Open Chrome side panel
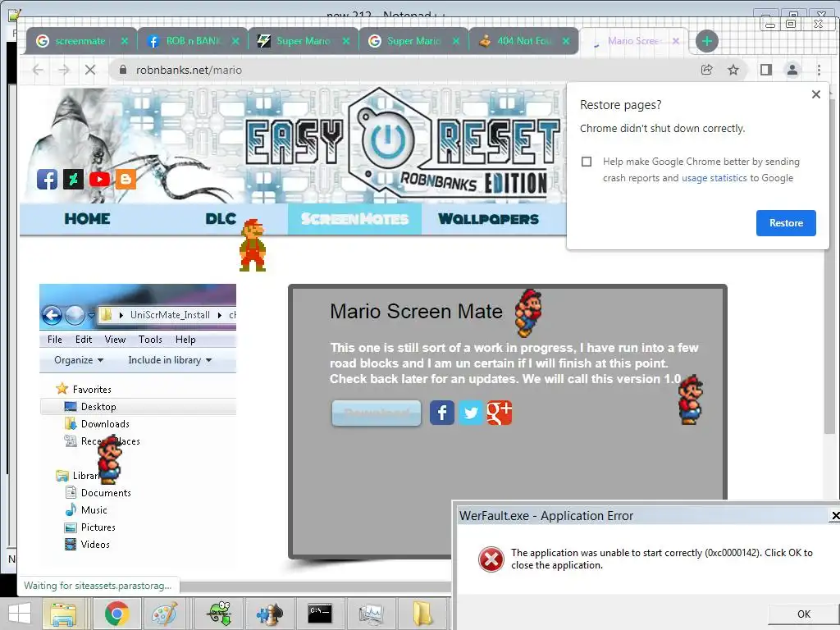Viewport: 840px width, 630px height. (x=766, y=70)
